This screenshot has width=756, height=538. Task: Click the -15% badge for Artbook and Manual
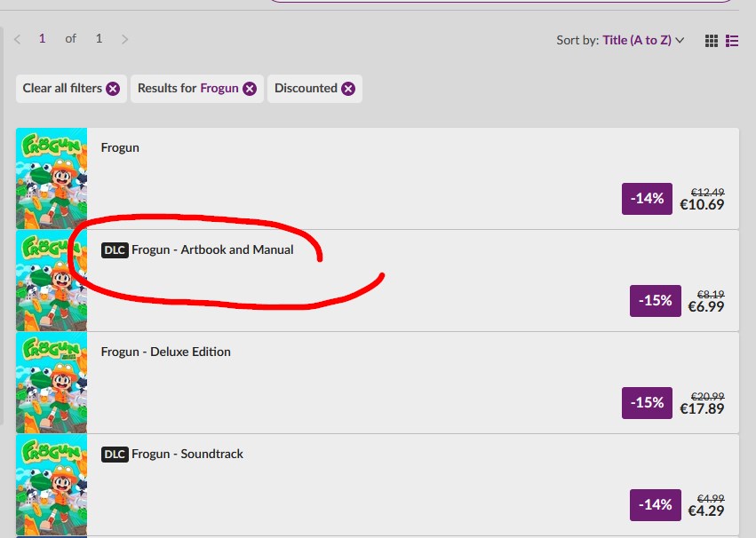click(656, 301)
